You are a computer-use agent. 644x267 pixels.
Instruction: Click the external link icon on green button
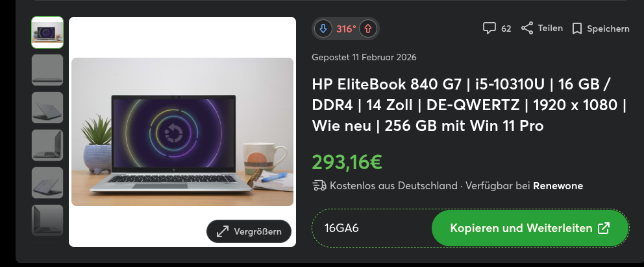point(603,228)
